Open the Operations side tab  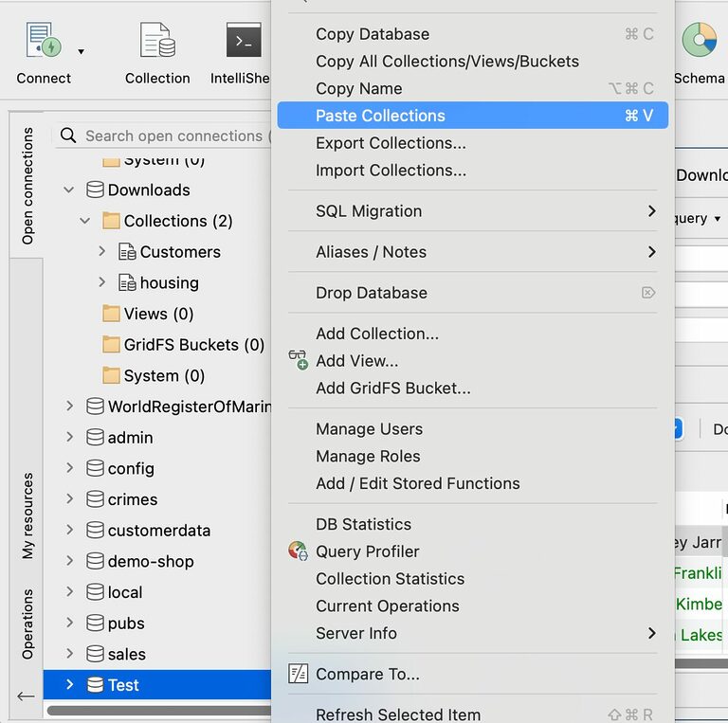[27, 624]
